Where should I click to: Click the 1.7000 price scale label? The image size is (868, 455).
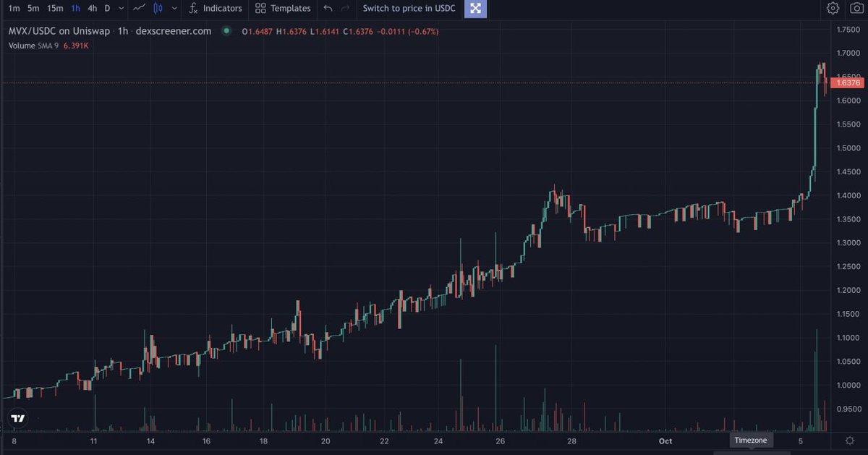click(x=848, y=53)
